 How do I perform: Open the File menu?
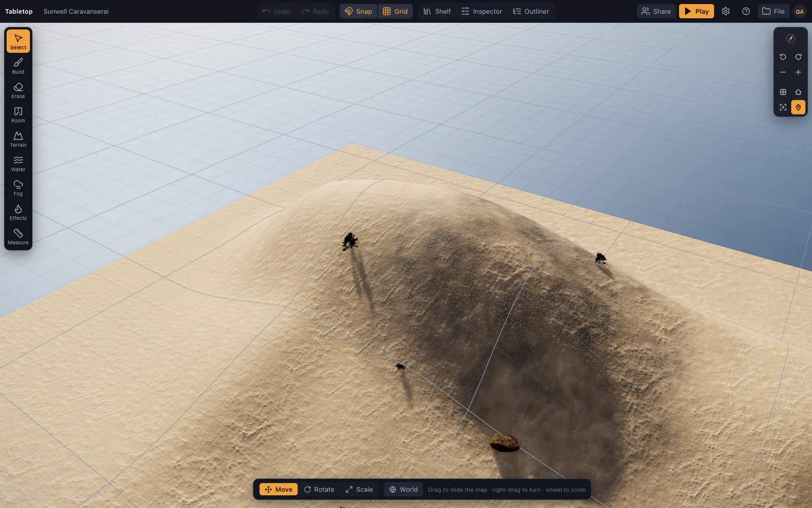[773, 11]
